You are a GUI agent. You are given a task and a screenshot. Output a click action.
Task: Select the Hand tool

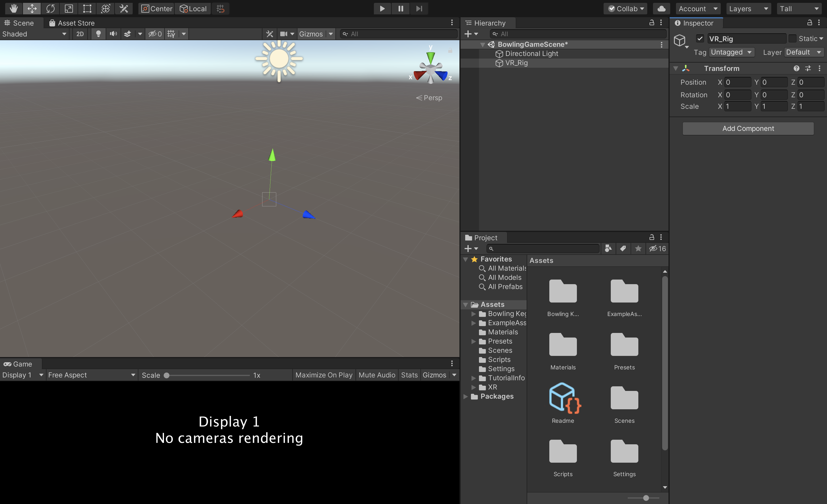pos(13,8)
